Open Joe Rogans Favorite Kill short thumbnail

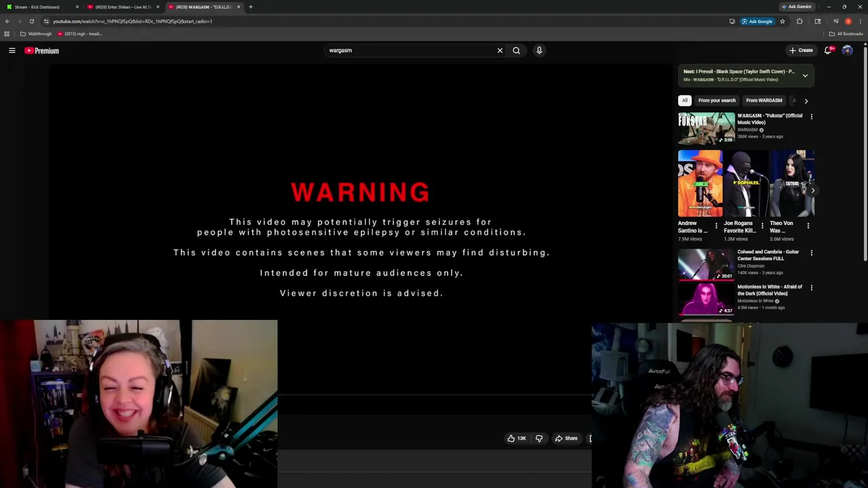(745, 184)
